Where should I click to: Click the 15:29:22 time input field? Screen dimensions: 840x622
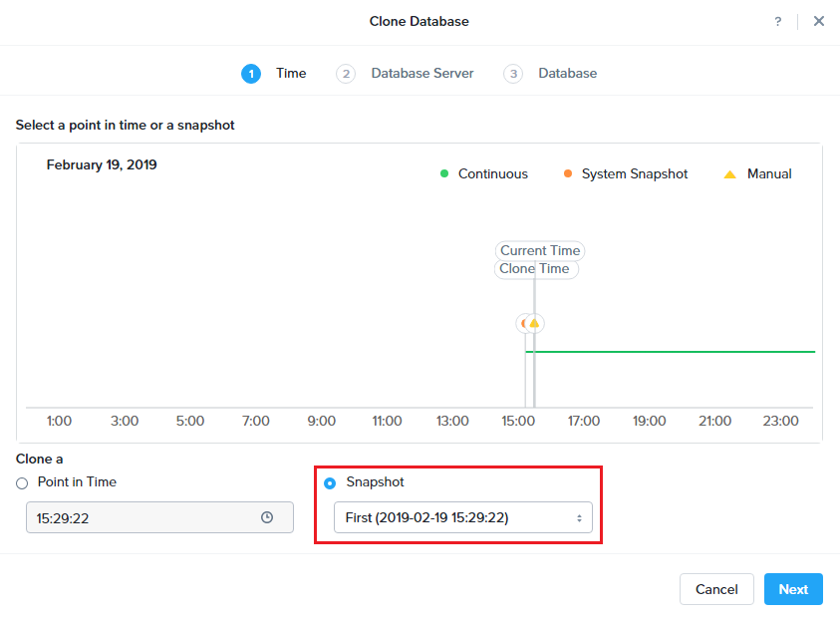pyautogui.click(x=159, y=517)
